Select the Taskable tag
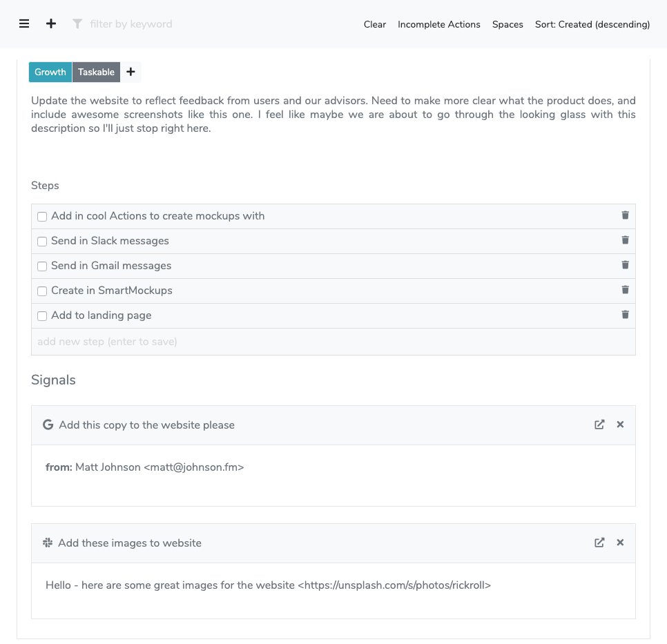This screenshot has height=644, width=667. point(96,72)
